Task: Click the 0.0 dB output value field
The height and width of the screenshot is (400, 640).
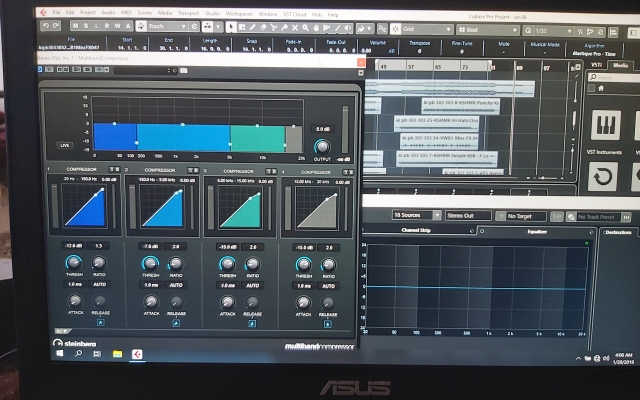Action: click(322, 129)
